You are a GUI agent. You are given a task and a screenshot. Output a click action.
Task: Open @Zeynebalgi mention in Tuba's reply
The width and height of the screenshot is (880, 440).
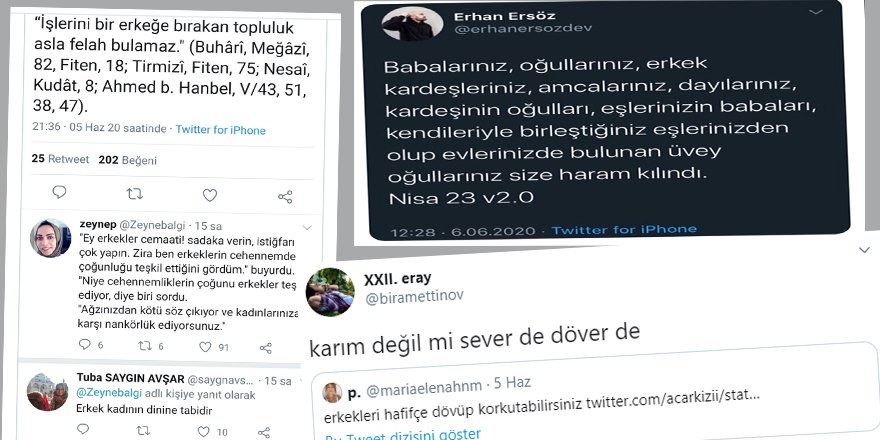(109, 394)
